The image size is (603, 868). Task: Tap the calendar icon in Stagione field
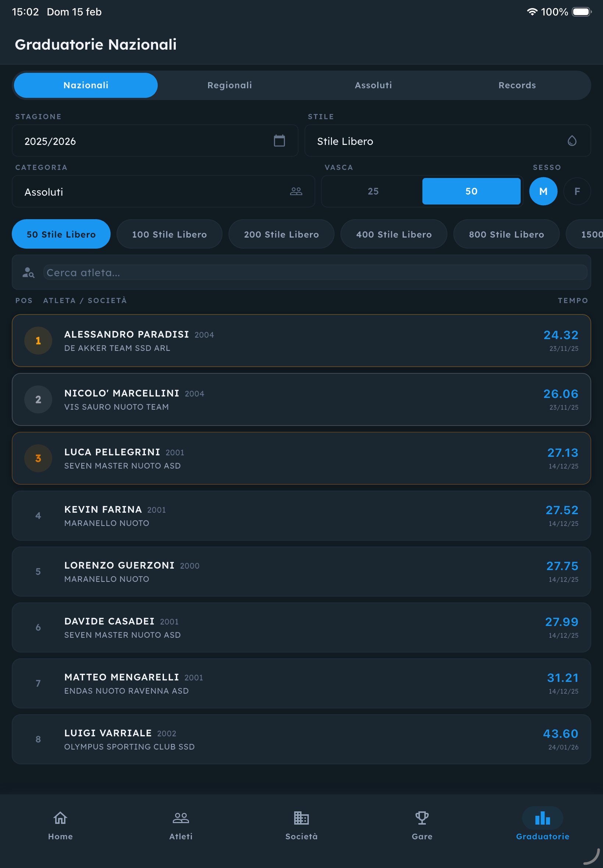coord(279,140)
